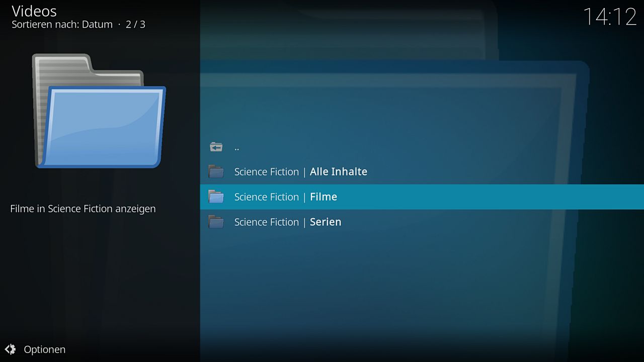Click folder icon beside Alle Inhalte
This screenshot has width=644, height=362.
click(x=216, y=171)
